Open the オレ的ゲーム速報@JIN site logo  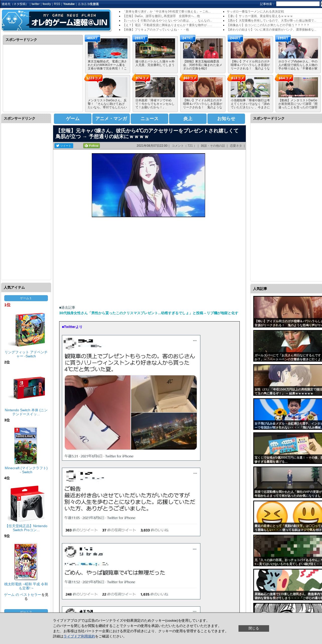click(56, 20)
